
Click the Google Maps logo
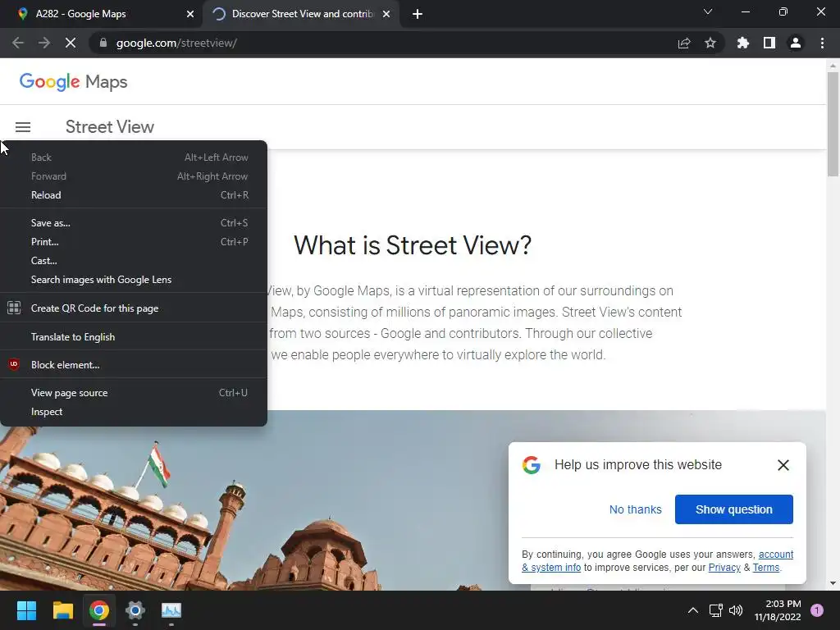(73, 82)
